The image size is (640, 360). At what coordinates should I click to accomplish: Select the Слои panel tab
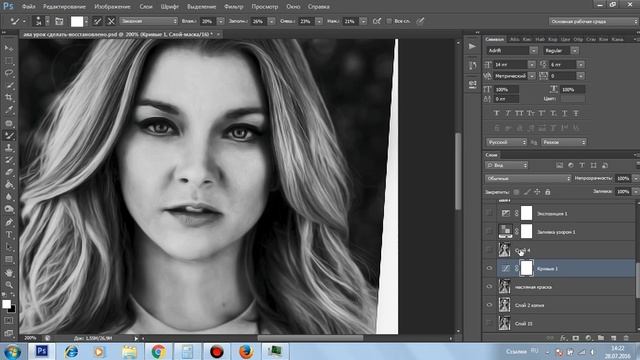491,155
